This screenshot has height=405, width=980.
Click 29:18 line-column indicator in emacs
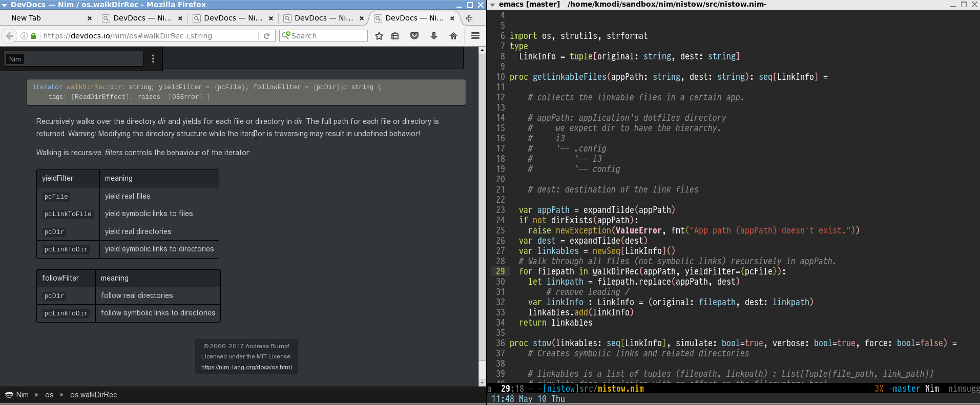tap(513, 389)
